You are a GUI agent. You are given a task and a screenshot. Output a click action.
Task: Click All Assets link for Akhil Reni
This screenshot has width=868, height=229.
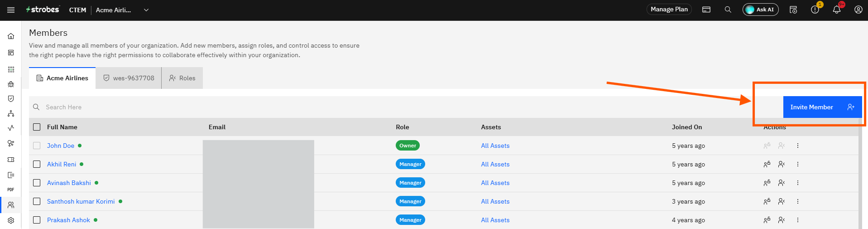(x=495, y=164)
